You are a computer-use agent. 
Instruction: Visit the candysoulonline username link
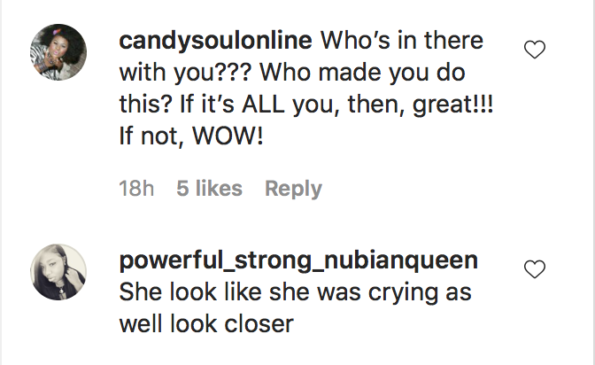pyautogui.click(x=216, y=40)
